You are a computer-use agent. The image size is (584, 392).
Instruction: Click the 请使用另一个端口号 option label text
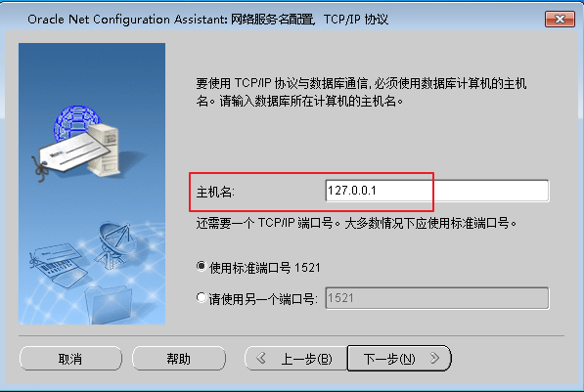[263, 299]
